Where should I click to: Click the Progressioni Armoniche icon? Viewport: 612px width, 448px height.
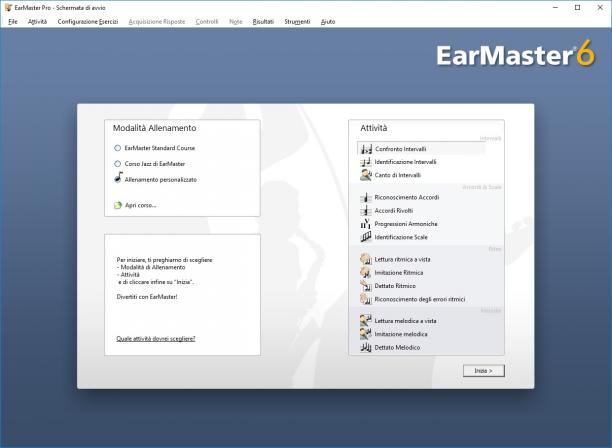366,224
